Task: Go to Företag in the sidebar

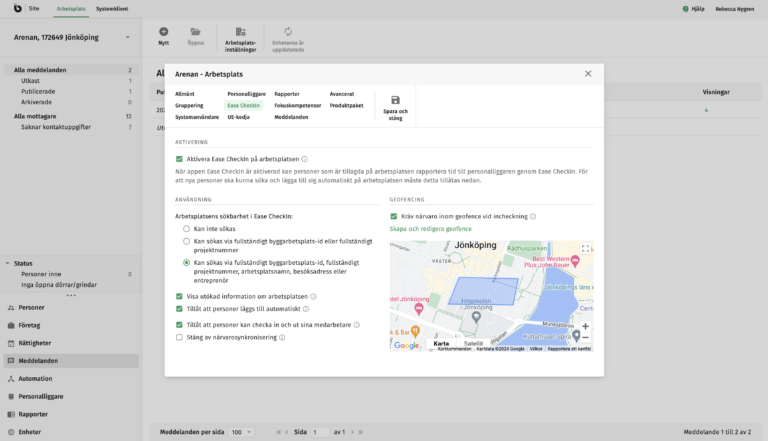Action: [x=30, y=325]
